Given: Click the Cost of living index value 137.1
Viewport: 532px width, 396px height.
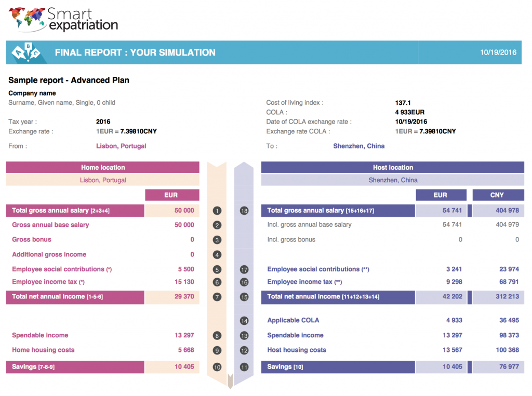Looking at the screenshot, I should pos(403,103).
